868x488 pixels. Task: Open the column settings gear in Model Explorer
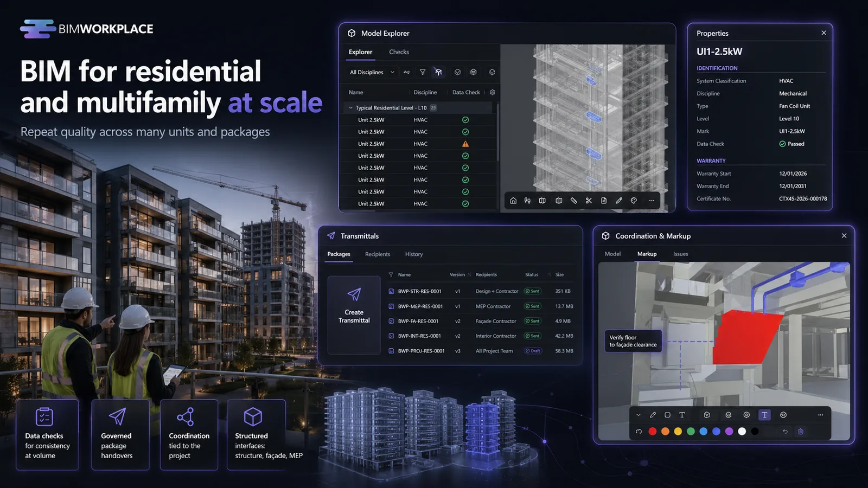pos(493,92)
